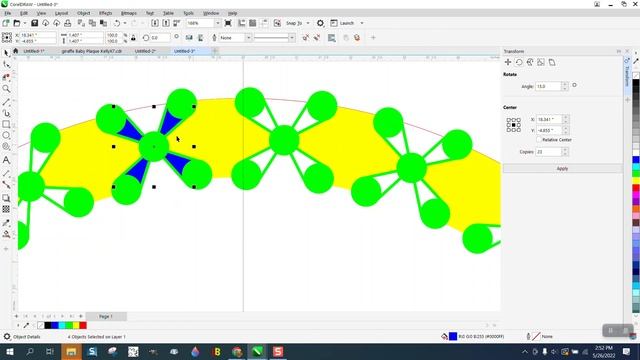Select the Text tool
The image size is (640, 360).
6,160
